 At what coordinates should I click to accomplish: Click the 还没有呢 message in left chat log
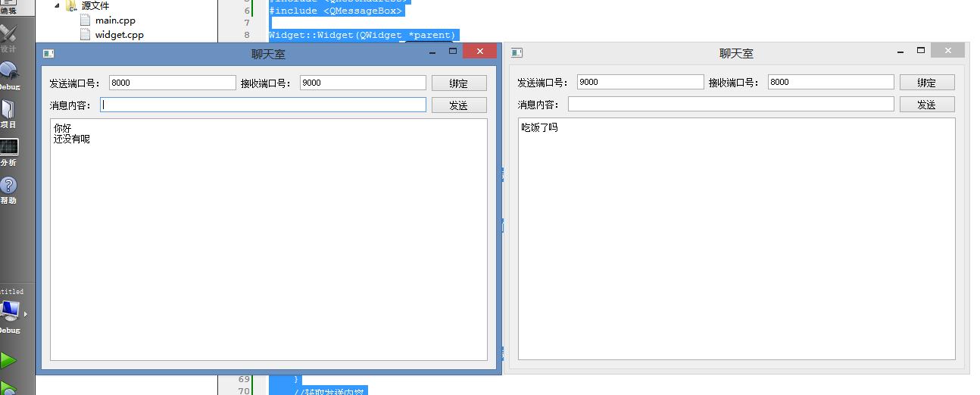click(72, 140)
